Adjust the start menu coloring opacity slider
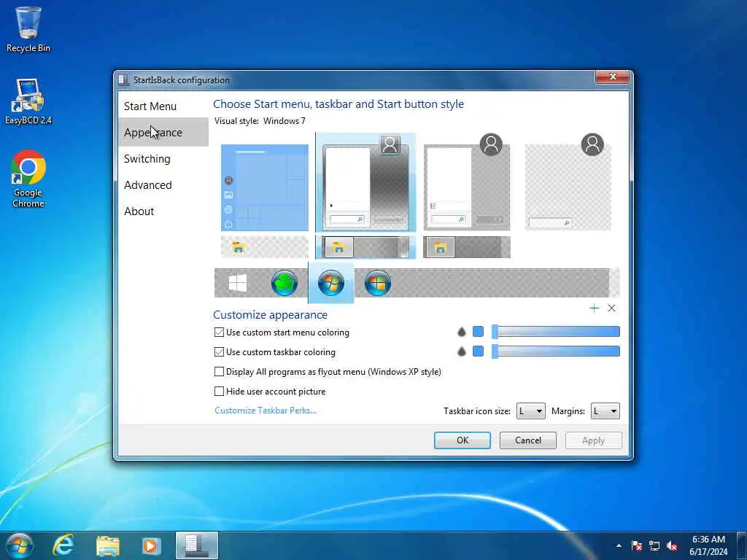Viewport: 747px width, 560px height. click(556, 332)
